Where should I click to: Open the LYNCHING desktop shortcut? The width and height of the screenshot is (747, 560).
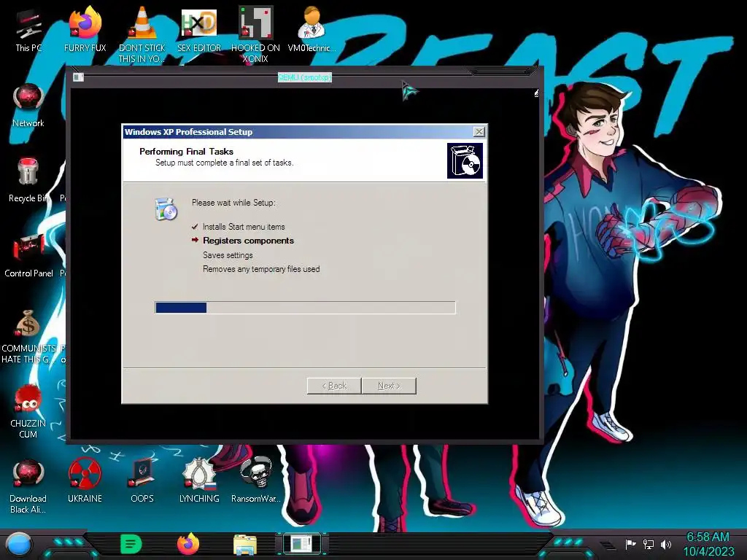(199, 481)
